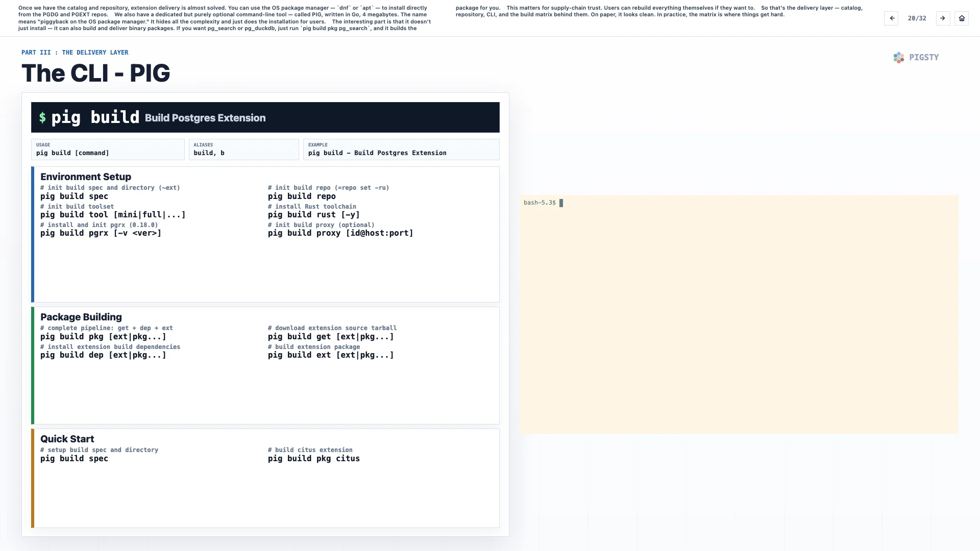
Task: Click the 'pig build' header command
Action: (95, 117)
